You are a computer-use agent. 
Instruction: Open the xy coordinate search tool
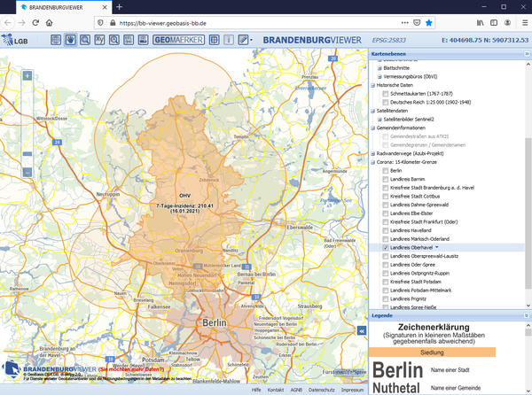pyautogui.click(x=99, y=40)
